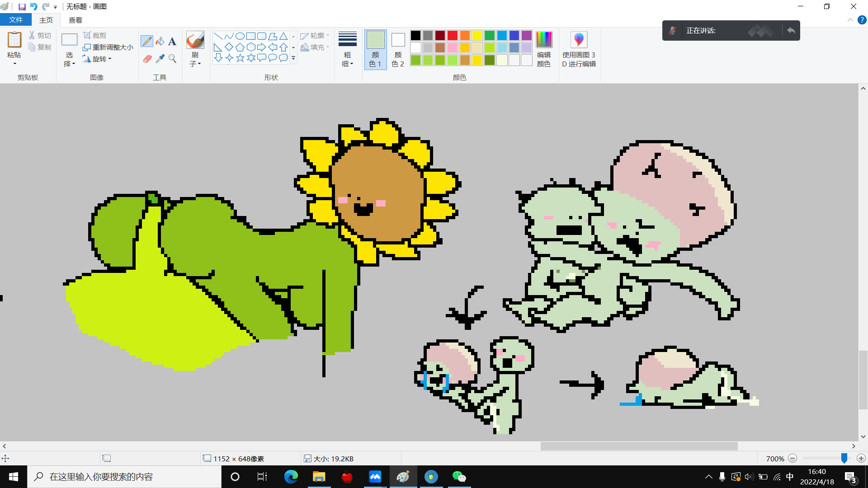Click the vertical scrollbar down arrow
868x488 pixels.
coord(863,436)
